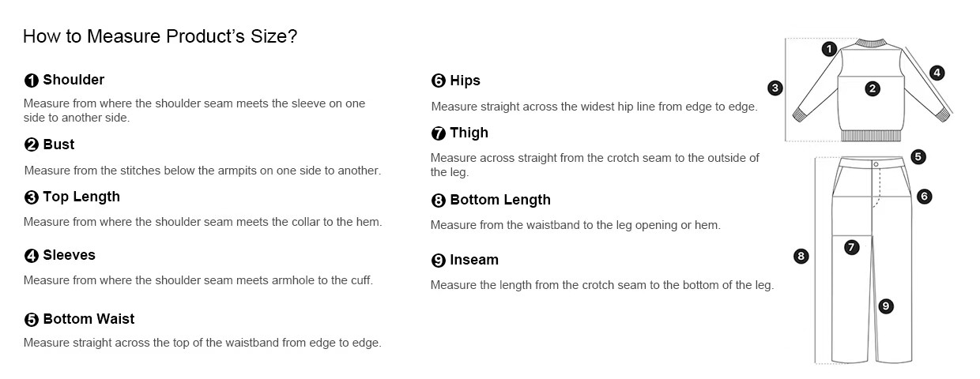Click the number 3 marker beside sweater
The image size is (980, 379).
[775, 88]
